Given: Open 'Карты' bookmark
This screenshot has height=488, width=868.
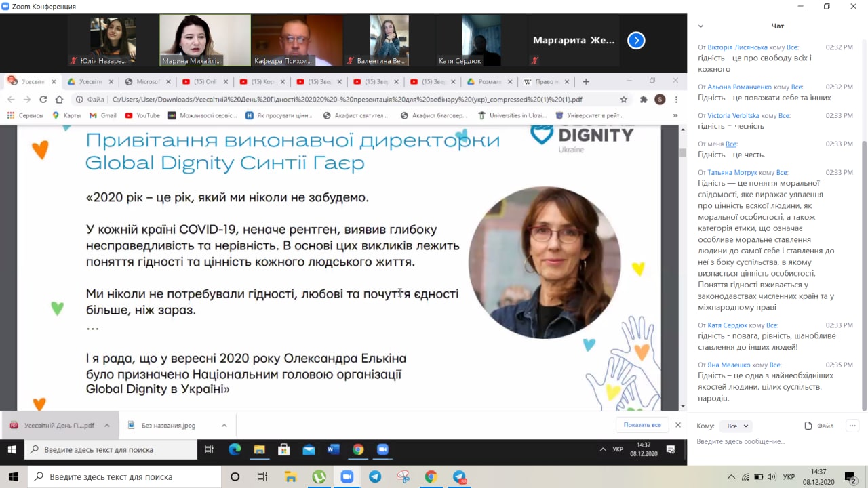Looking at the screenshot, I should 66,115.
